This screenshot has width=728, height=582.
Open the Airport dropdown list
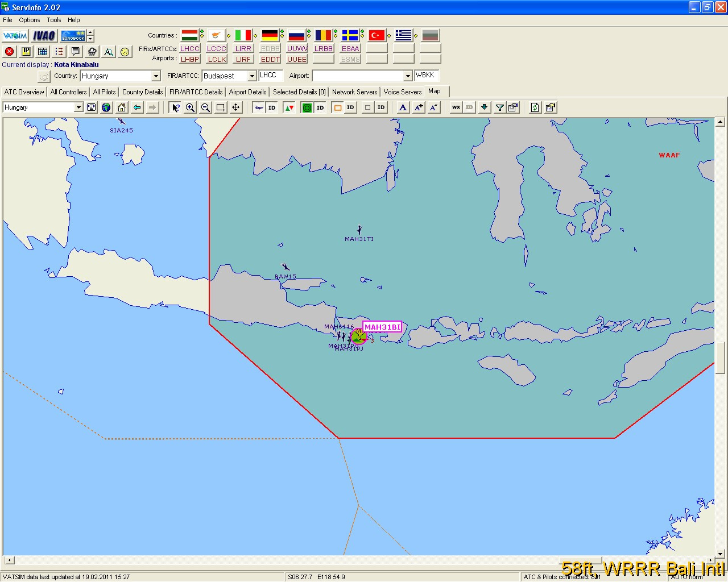coord(408,76)
